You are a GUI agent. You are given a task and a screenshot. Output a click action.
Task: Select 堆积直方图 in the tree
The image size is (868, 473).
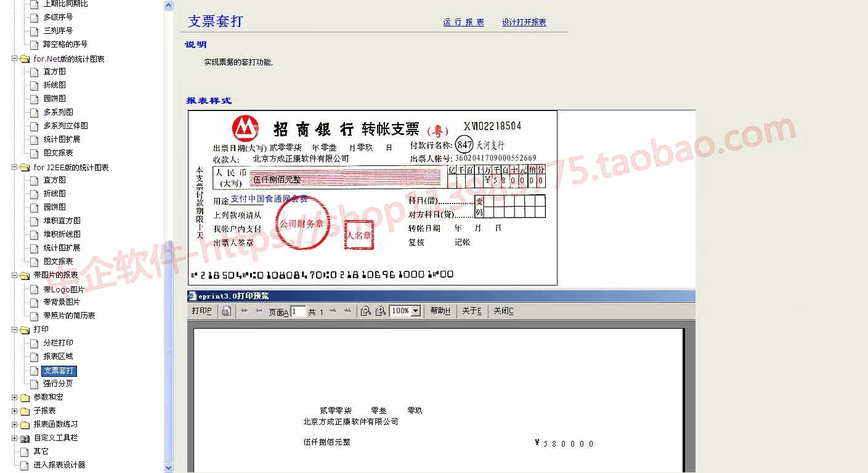point(62,221)
